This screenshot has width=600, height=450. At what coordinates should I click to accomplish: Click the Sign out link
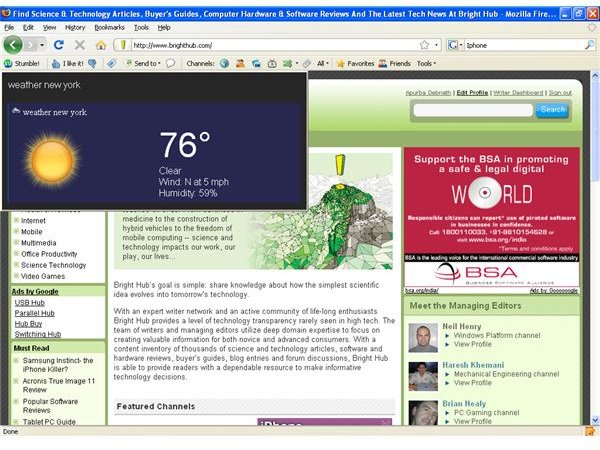pos(560,93)
